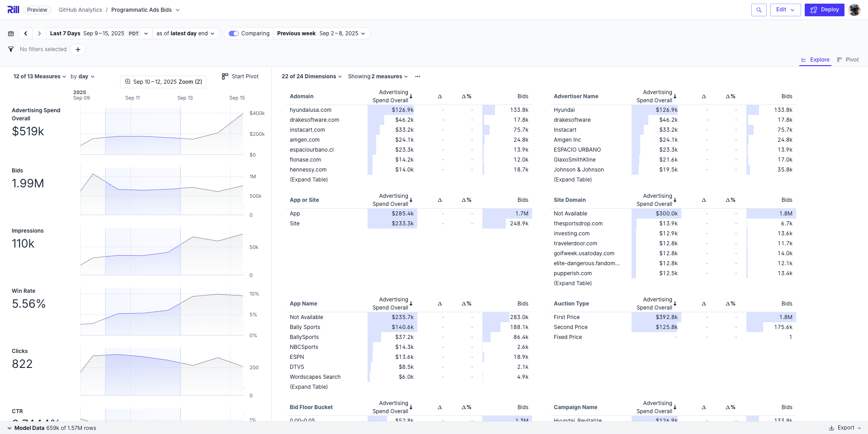The image size is (868, 434).
Task: Click Expand Table under Adomain list
Action: click(x=309, y=180)
